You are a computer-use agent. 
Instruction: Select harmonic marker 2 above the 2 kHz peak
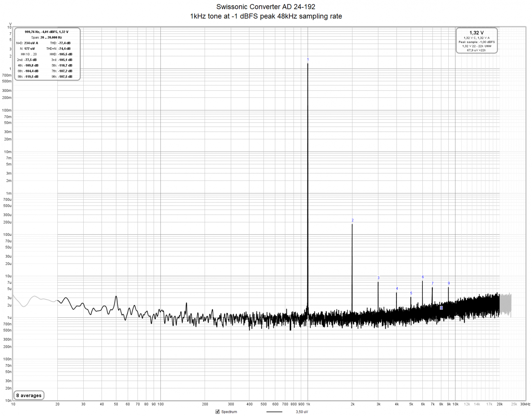(x=353, y=220)
